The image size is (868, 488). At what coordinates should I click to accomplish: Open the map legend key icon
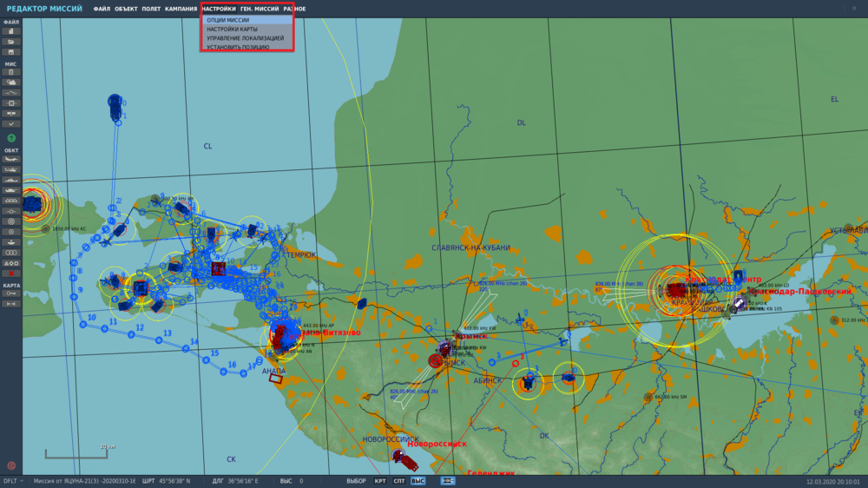tap(11, 293)
